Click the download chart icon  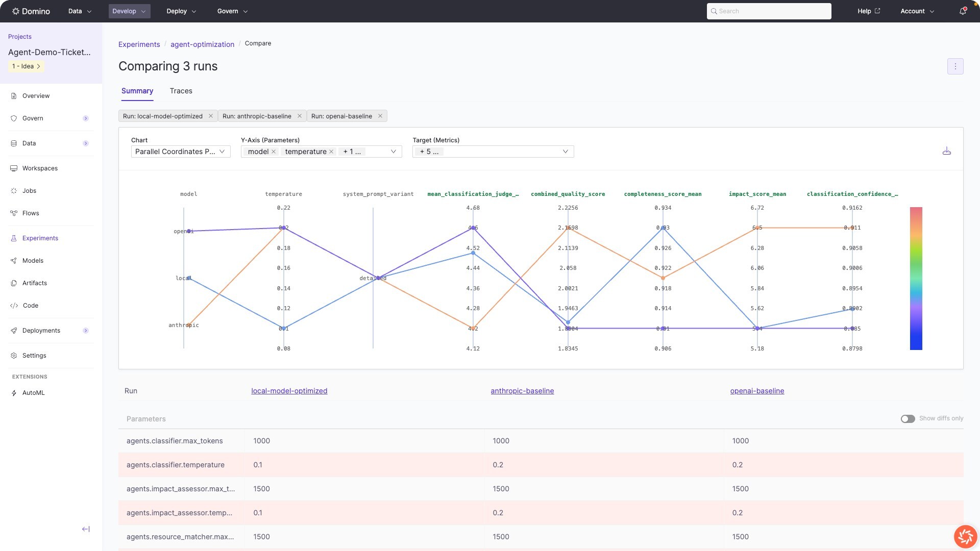[946, 151]
